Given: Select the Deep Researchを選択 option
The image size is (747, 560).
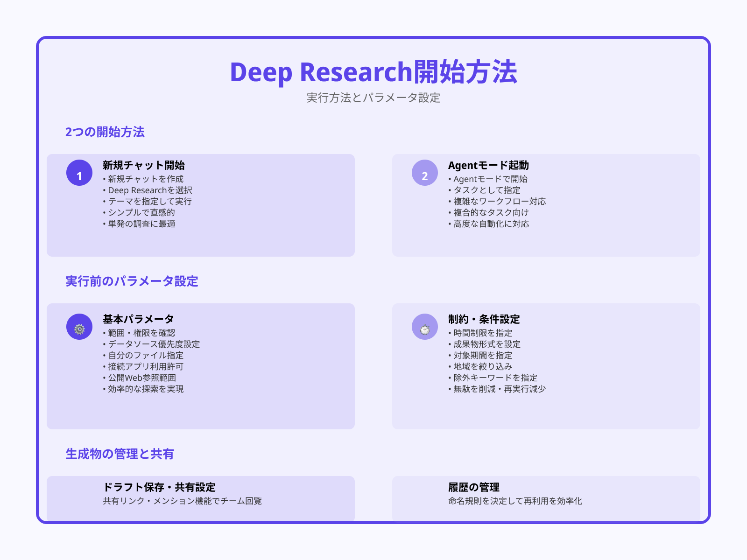Looking at the screenshot, I should tap(149, 190).
